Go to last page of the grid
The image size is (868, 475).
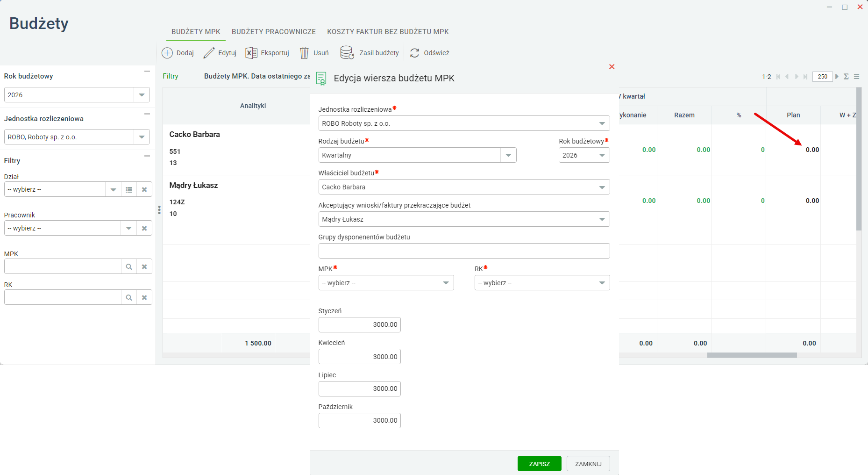pyautogui.click(x=805, y=77)
